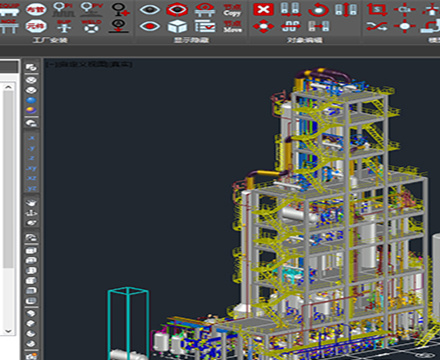
Task: Open the 显示隐藏 panel title
Action: point(191,40)
